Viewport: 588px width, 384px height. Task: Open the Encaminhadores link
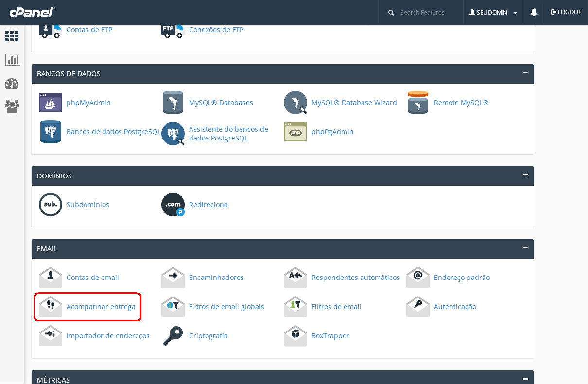pyautogui.click(x=216, y=278)
